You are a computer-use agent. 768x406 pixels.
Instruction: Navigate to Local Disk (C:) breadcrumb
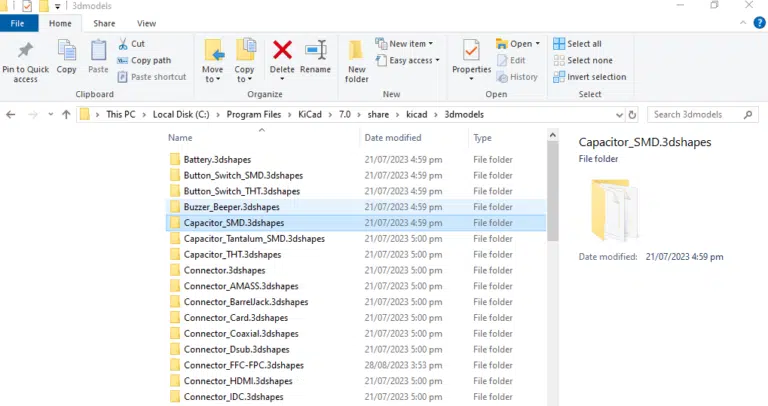tap(181, 114)
